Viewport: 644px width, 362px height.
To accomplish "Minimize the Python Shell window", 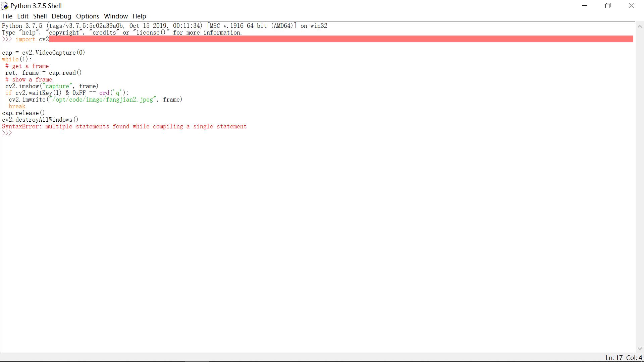I will pos(585,6).
